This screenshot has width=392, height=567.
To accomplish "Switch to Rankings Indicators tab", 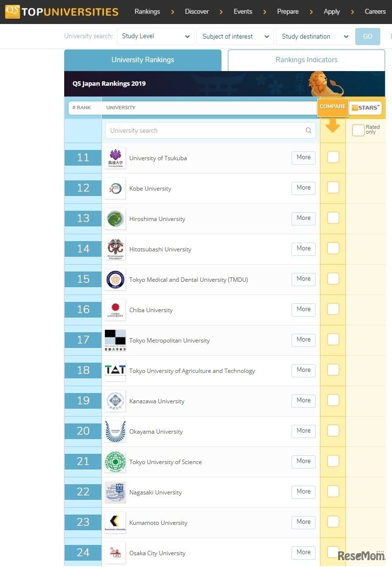I will pos(306,60).
